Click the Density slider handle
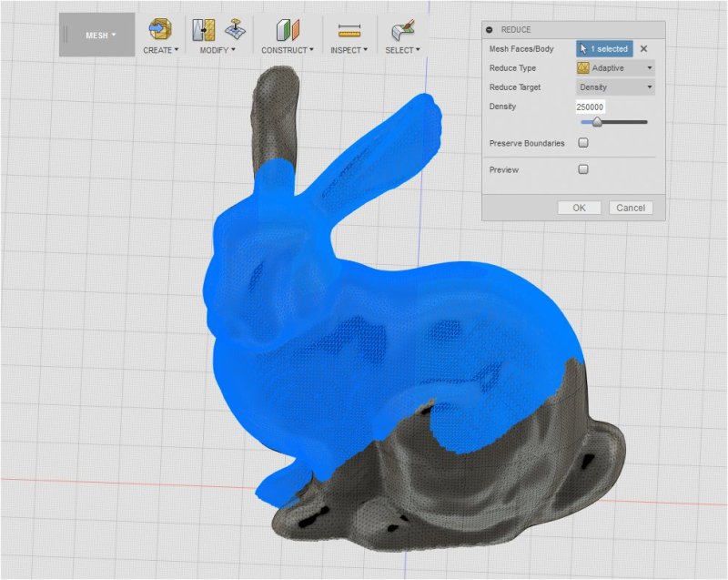This screenshot has height=580, width=728. tap(598, 121)
